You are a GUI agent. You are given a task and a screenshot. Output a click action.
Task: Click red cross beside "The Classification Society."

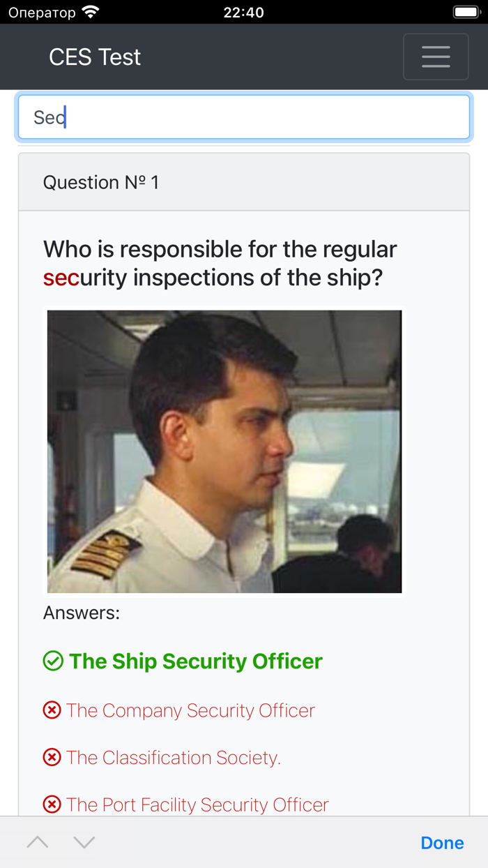52,757
